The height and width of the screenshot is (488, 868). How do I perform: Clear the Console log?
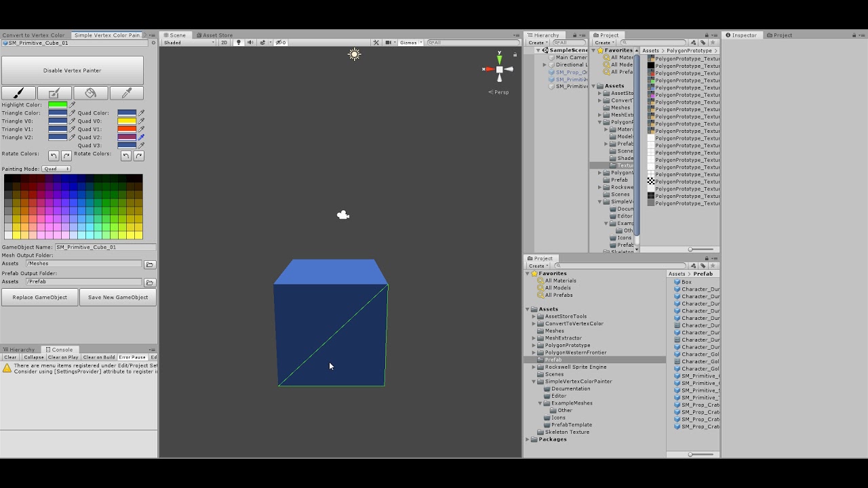(10, 357)
